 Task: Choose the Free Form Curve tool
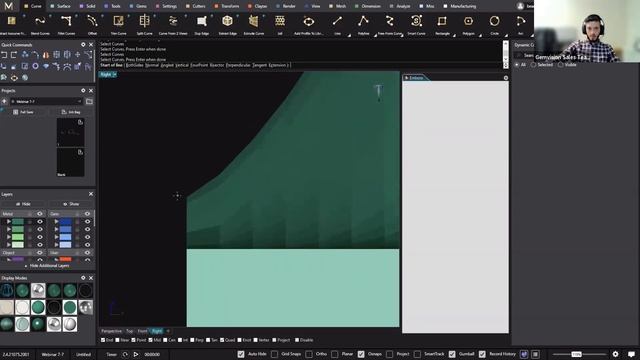pos(390,24)
